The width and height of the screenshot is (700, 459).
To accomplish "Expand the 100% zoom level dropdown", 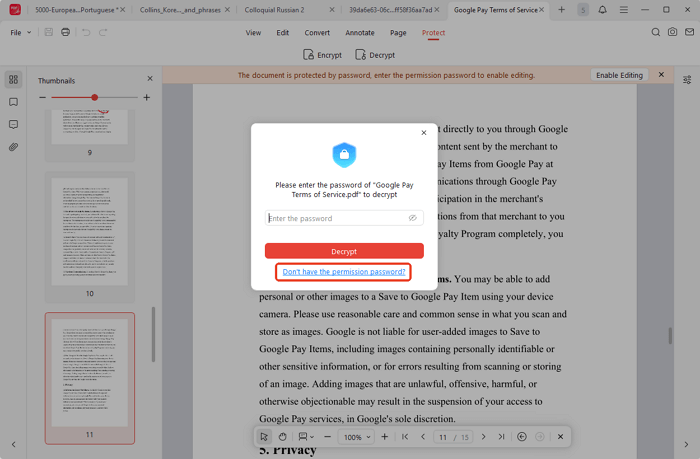I will pos(357,437).
